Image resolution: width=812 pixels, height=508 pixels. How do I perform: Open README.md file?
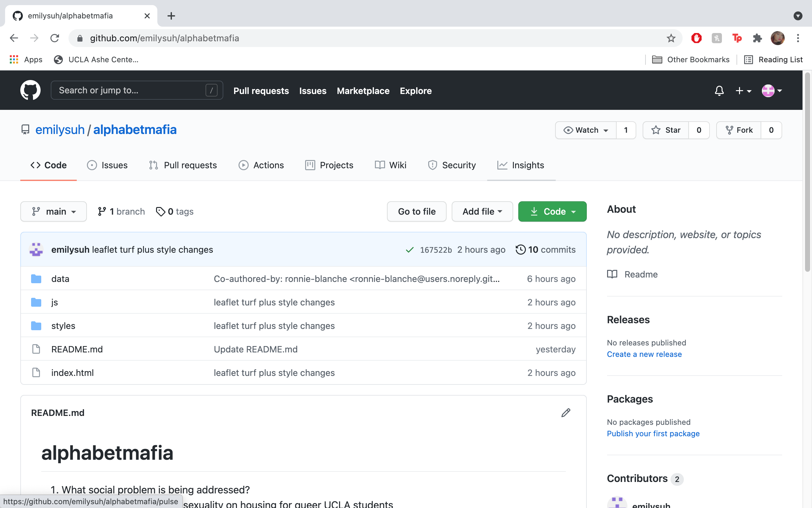[x=77, y=349]
